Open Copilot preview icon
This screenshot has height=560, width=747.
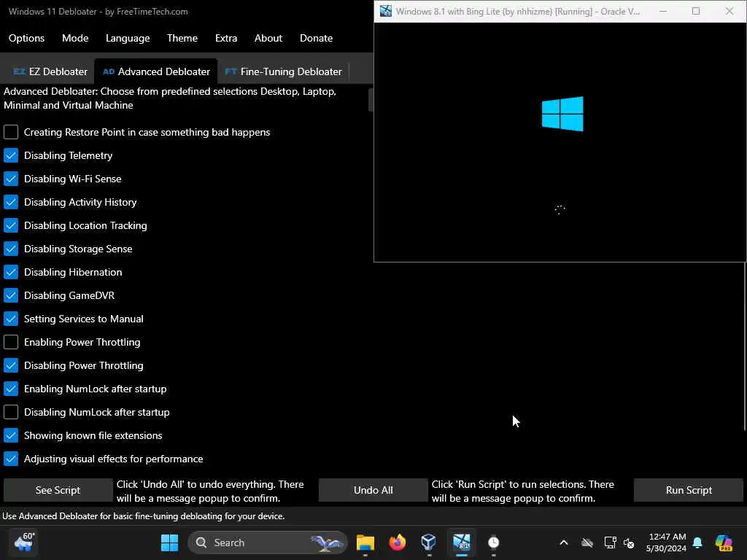[x=724, y=542]
